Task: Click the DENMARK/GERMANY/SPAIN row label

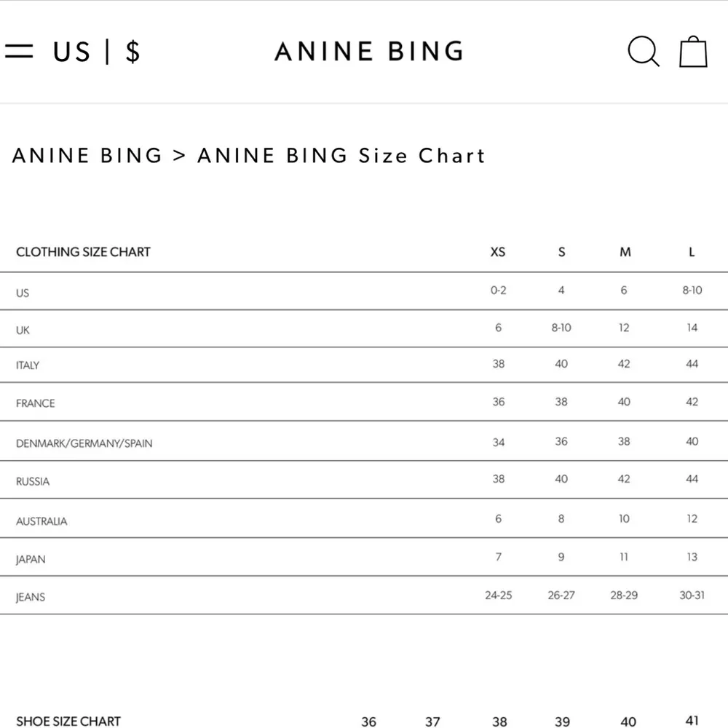Action: point(84,443)
